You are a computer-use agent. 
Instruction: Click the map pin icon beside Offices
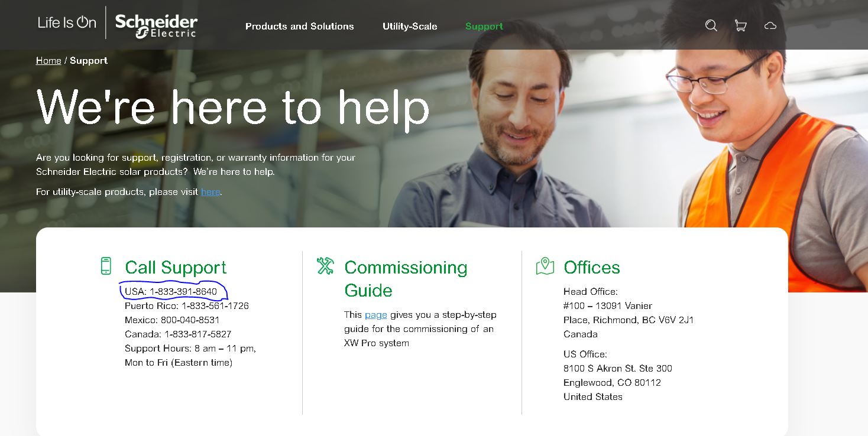(545, 266)
